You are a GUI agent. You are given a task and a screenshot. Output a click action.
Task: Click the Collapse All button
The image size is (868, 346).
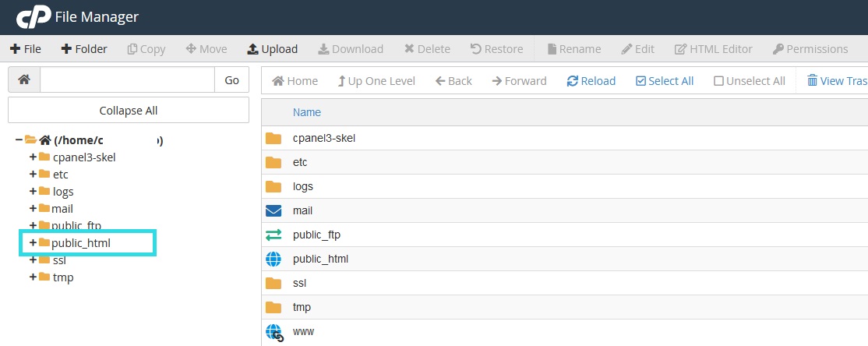(129, 111)
